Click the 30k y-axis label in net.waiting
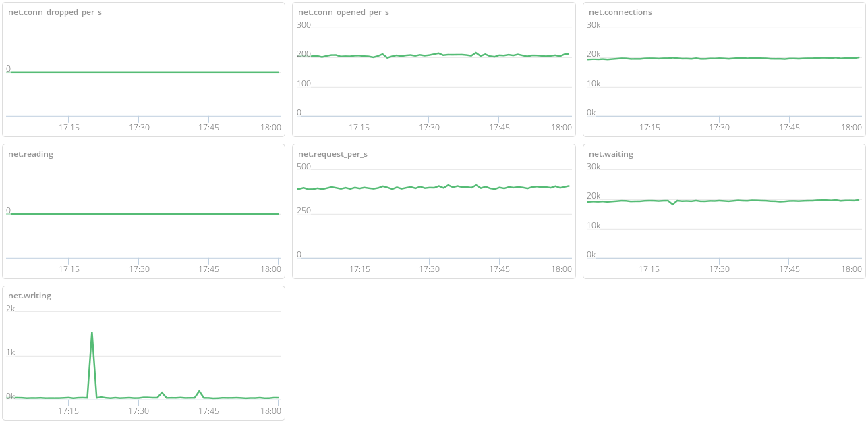This screenshot has width=868, height=422. click(594, 167)
